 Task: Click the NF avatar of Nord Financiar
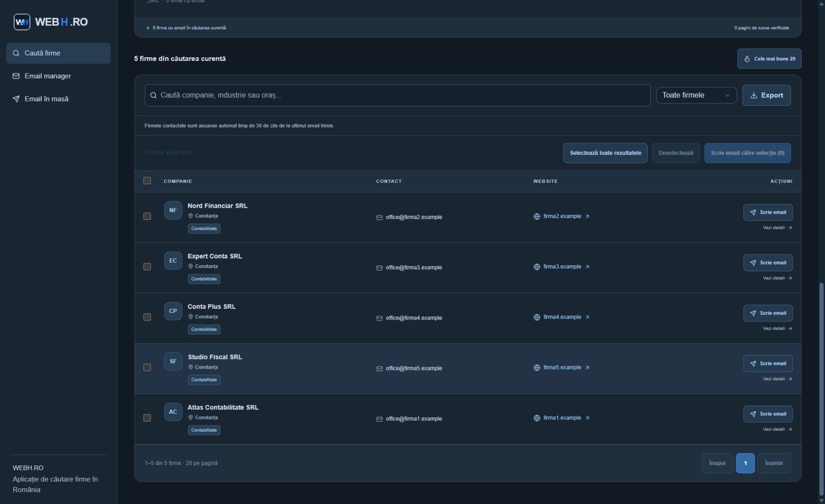pyautogui.click(x=173, y=210)
